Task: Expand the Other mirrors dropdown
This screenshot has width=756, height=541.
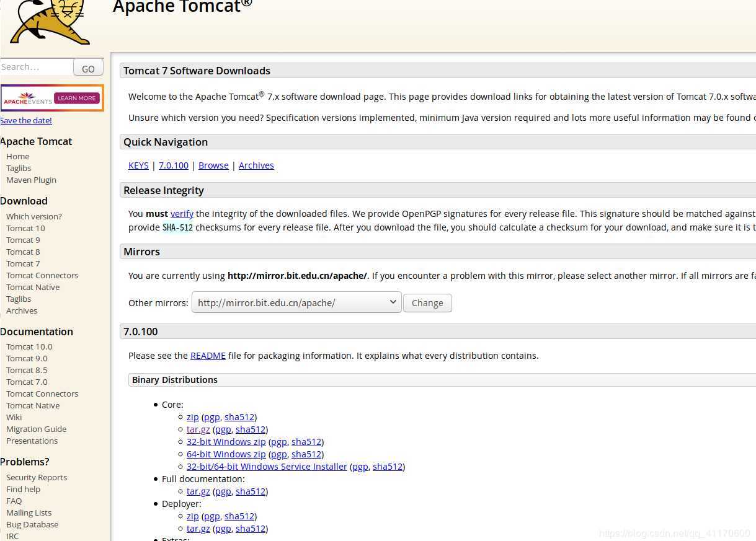Action: [x=296, y=302]
